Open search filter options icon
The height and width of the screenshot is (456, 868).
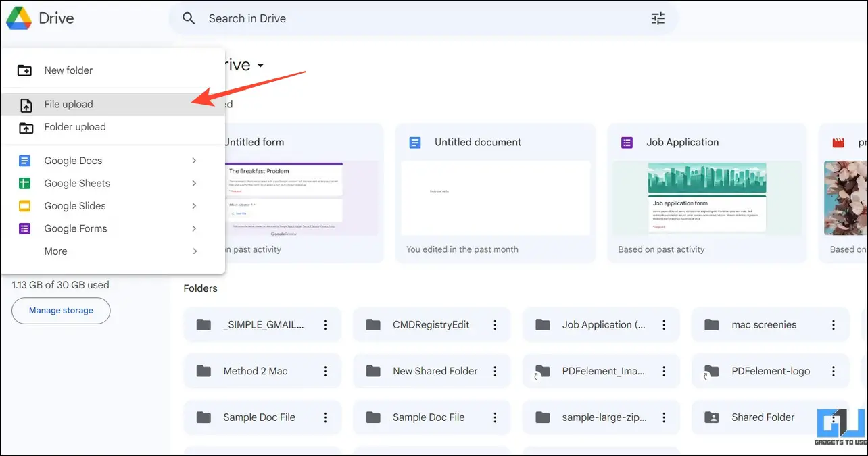point(658,18)
